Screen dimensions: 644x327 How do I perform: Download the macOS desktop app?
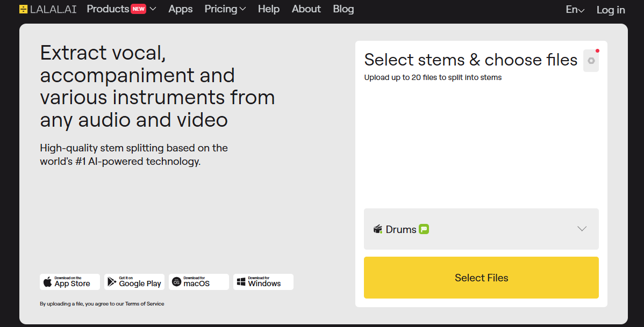[198, 281]
